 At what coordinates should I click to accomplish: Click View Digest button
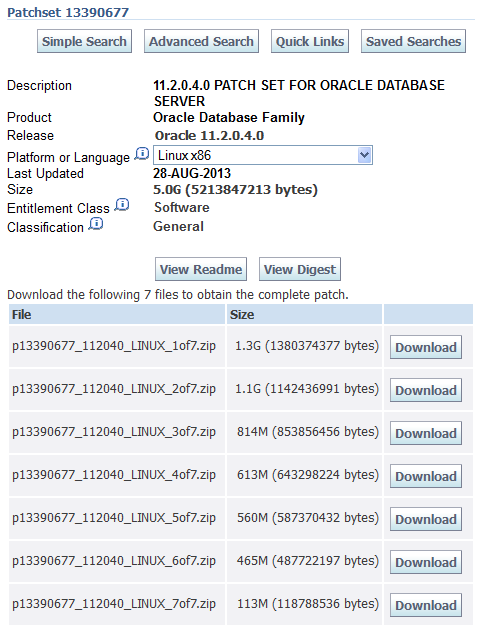[300, 269]
